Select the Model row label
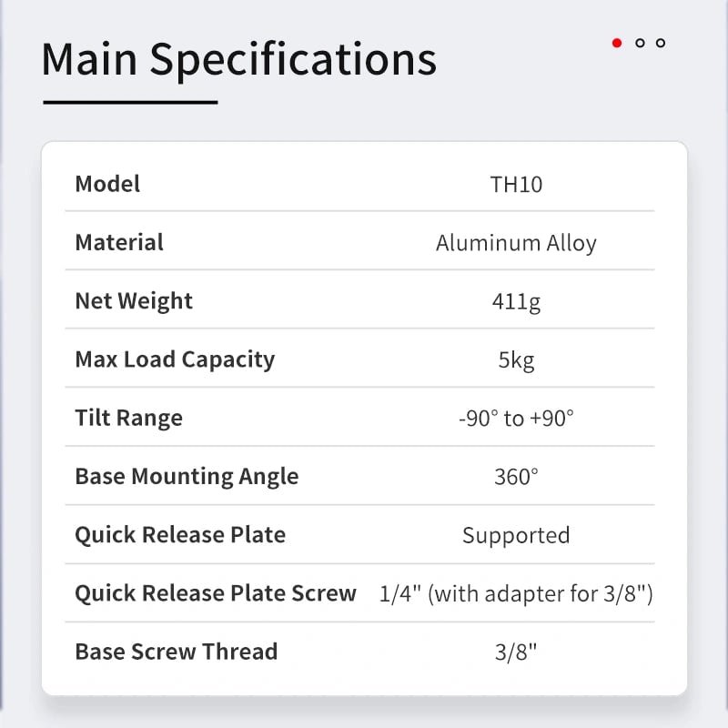728x728 pixels. [107, 184]
